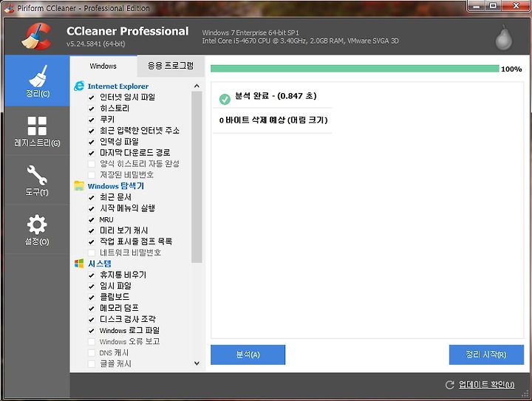Toggle 휴지통 비우기 checkbox
Image resolution: width=532 pixels, height=401 pixels.
[x=92, y=275]
